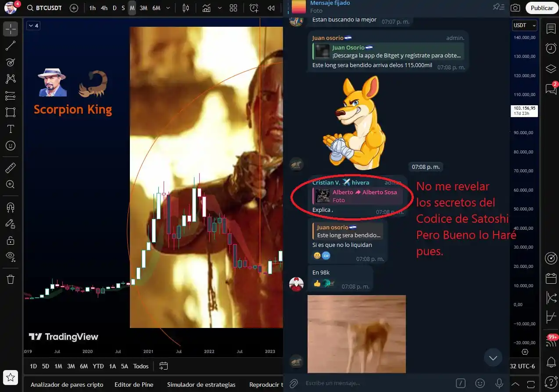Start bar replay with the rewind icon

pyautogui.click(x=271, y=8)
